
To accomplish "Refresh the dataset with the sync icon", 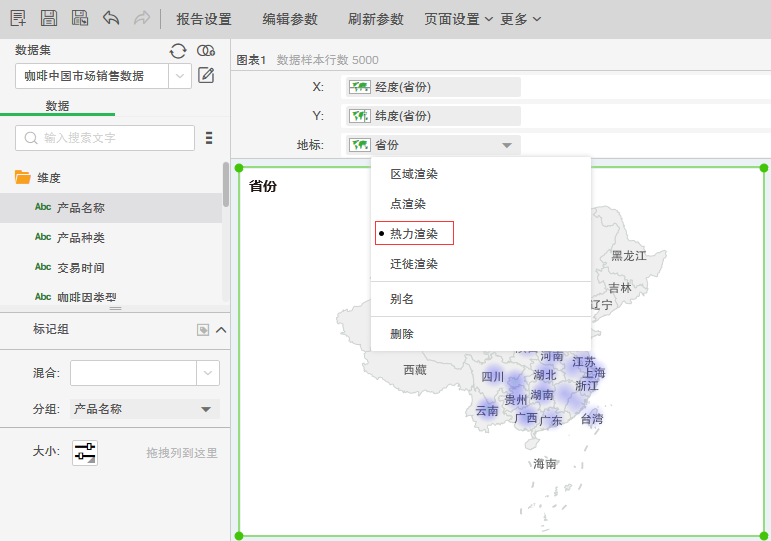I will pyautogui.click(x=178, y=51).
